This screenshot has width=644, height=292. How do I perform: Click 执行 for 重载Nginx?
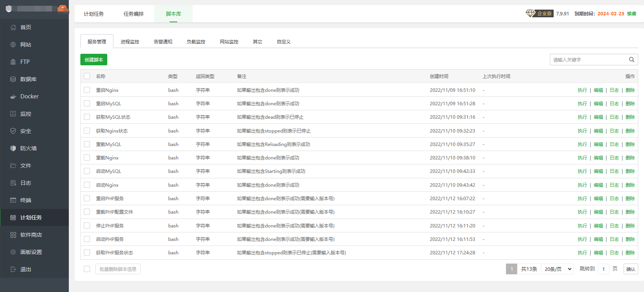point(582,158)
